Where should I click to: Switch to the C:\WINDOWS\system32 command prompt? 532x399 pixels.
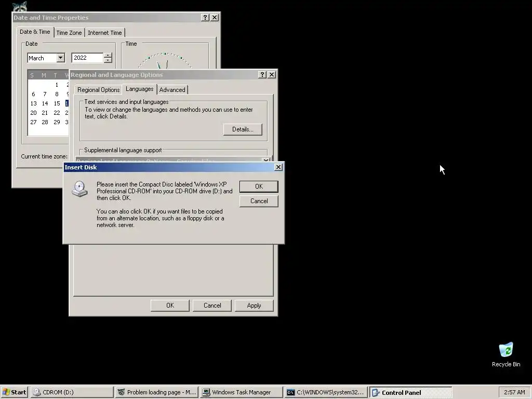(326, 392)
